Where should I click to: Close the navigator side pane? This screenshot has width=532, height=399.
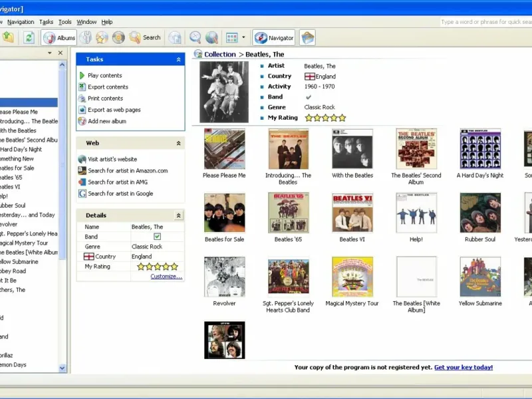click(x=61, y=53)
